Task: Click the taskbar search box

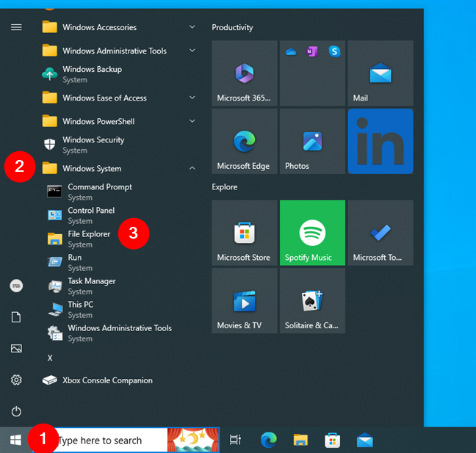Action: [x=125, y=440]
